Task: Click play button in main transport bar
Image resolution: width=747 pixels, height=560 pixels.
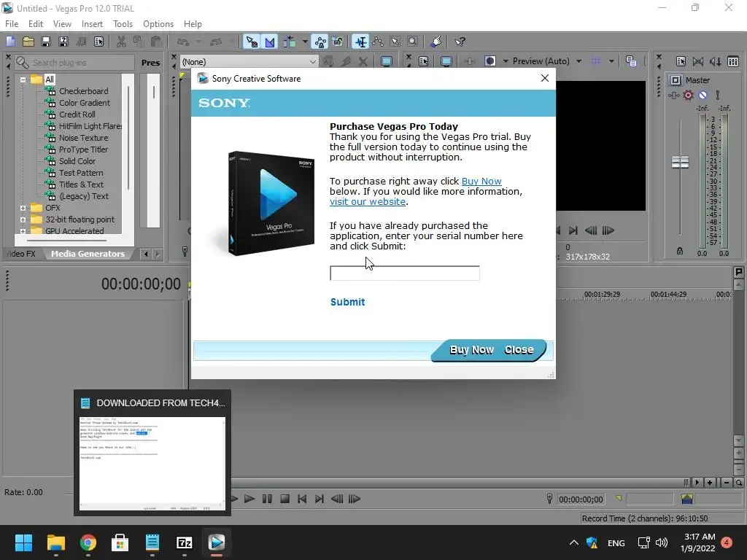Action: (x=249, y=499)
